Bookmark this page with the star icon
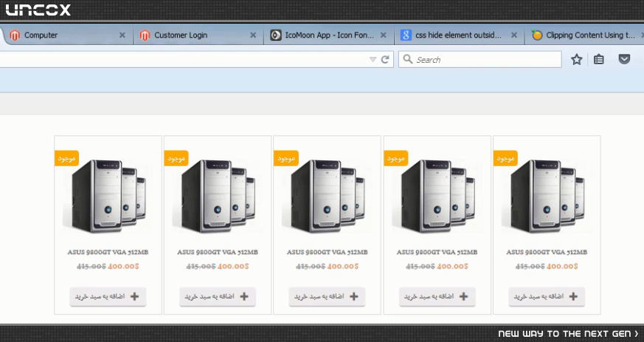The height and width of the screenshot is (342, 644). point(577,60)
